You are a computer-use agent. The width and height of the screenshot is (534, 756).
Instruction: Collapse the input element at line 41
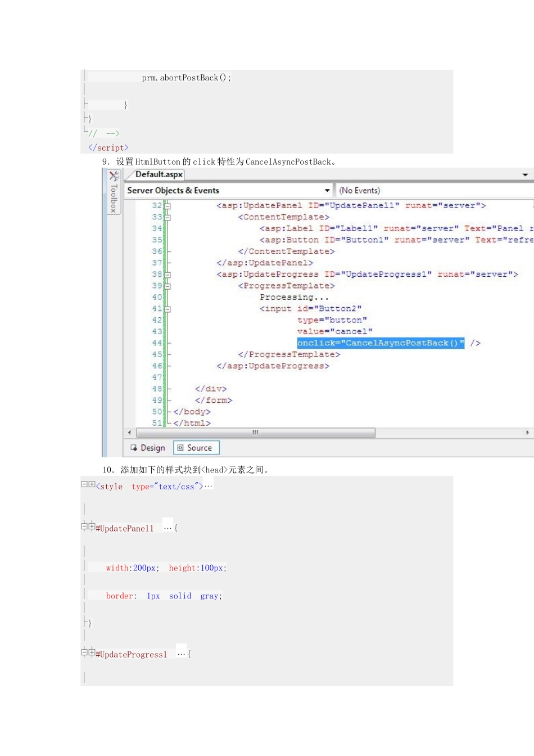click(x=168, y=309)
